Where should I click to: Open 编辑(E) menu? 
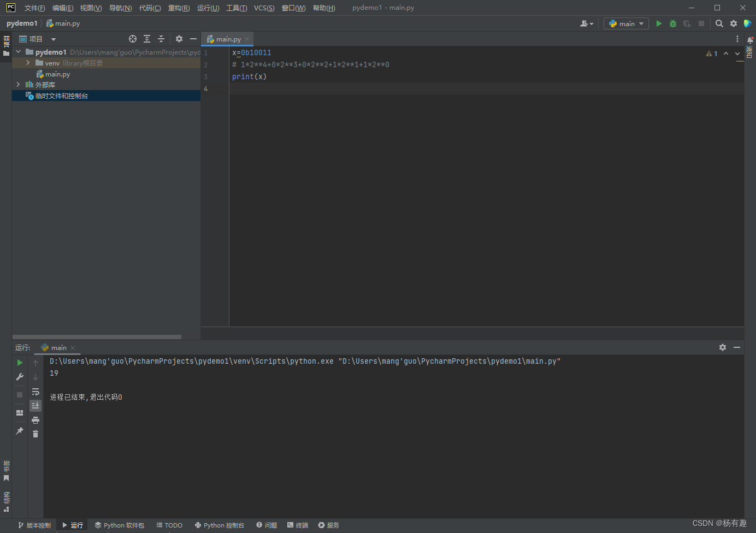coord(63,8)
